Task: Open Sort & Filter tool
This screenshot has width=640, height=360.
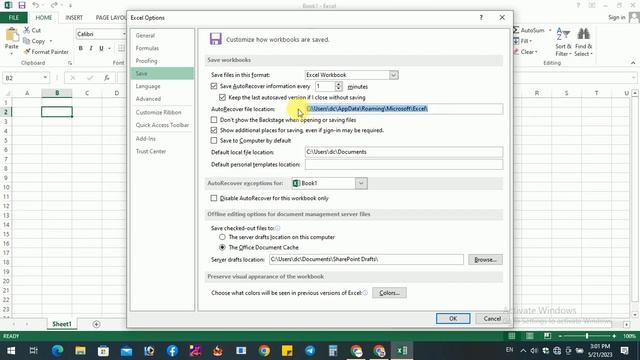Action: [x=563, y=42]
